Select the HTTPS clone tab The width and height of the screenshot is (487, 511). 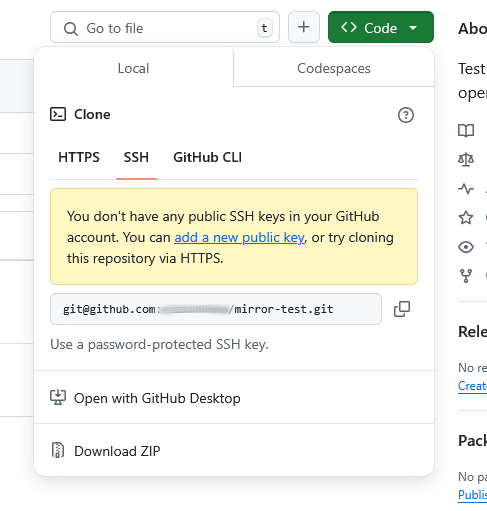79,157
